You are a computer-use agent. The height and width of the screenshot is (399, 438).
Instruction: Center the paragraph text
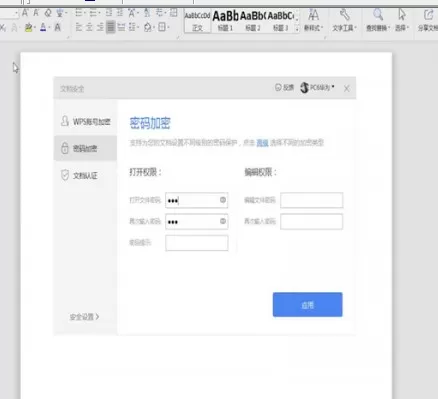click(x=89, y=27)
